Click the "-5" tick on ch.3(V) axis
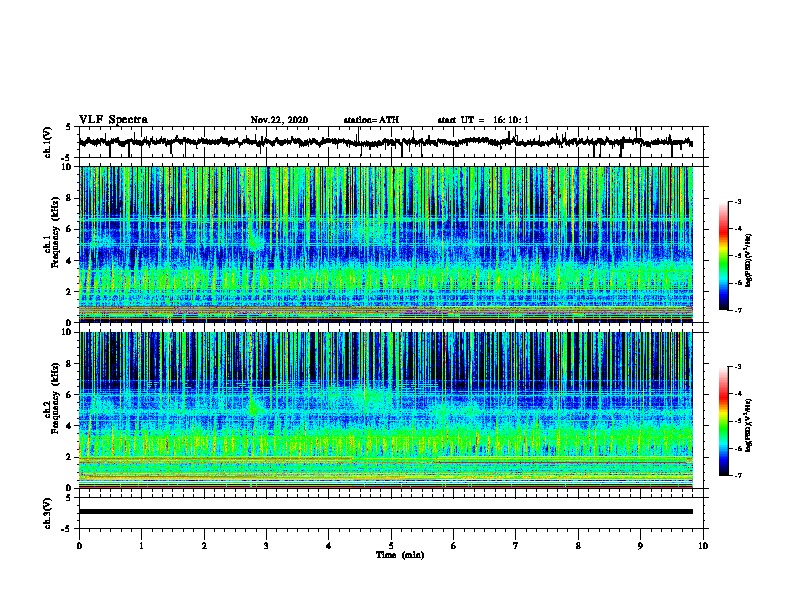This screenshot has height=612, width=792. point(66,529)
